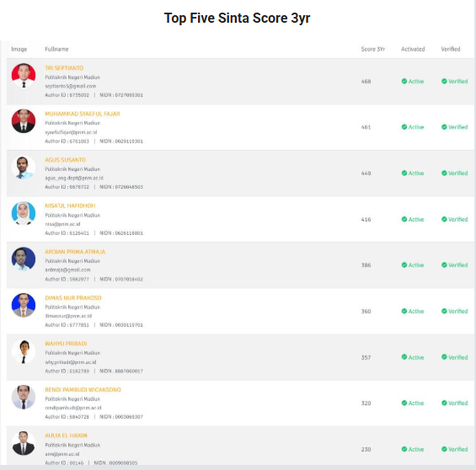Viewport: 476px width, 470px height.
Task: Click the Active checkmark icon for Ardian Prima Atmaja
Action: [x=404, y=265]
